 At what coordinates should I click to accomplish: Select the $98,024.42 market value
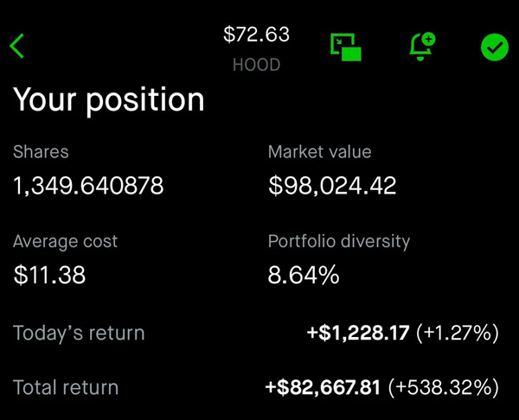click(x=332, y=185)
